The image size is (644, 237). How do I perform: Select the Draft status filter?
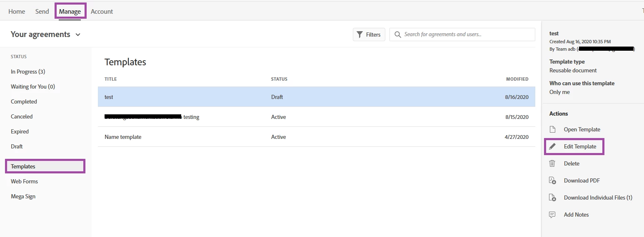point(17,146)
